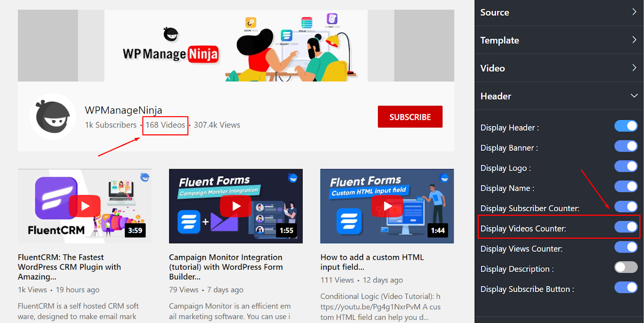Click the 111 Views text under Custom HTML video
Viewport: 644px width, 323px height.
pyautogui.click(x=337, y=280)
